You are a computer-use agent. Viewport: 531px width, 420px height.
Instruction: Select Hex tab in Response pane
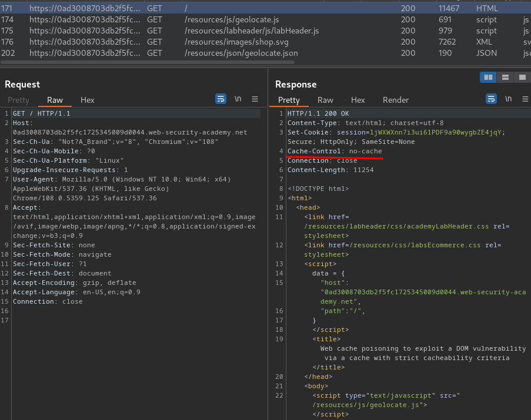click(x=358, y=100)
